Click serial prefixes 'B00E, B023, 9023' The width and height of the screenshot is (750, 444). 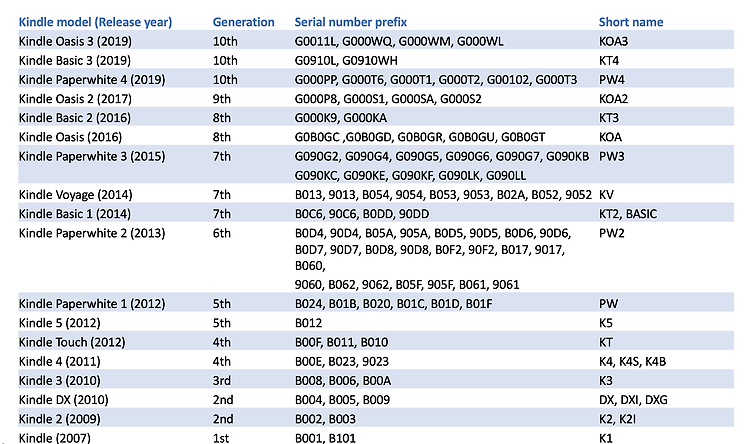pos(342,361)
